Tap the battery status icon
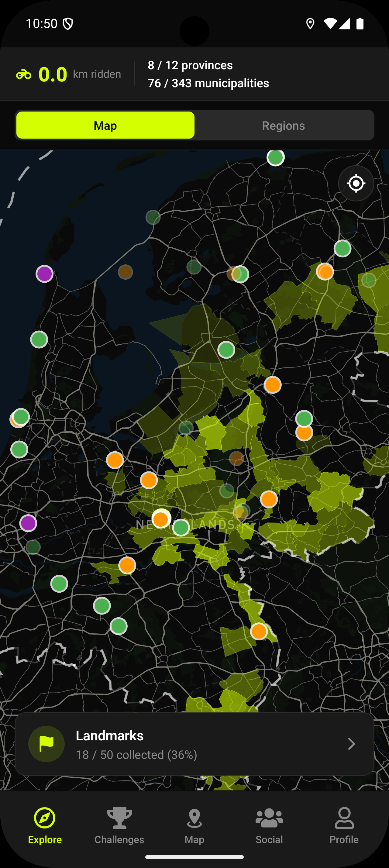 [360, 24]
